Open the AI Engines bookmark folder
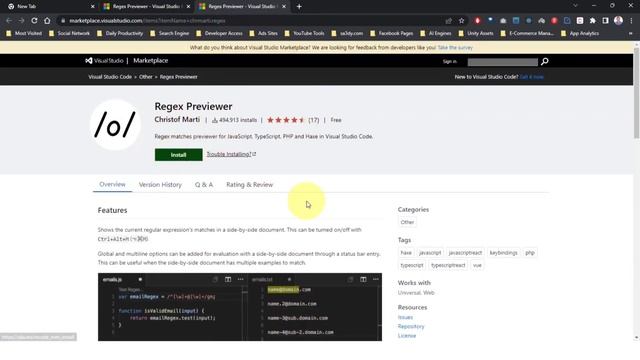 point(436,33)
